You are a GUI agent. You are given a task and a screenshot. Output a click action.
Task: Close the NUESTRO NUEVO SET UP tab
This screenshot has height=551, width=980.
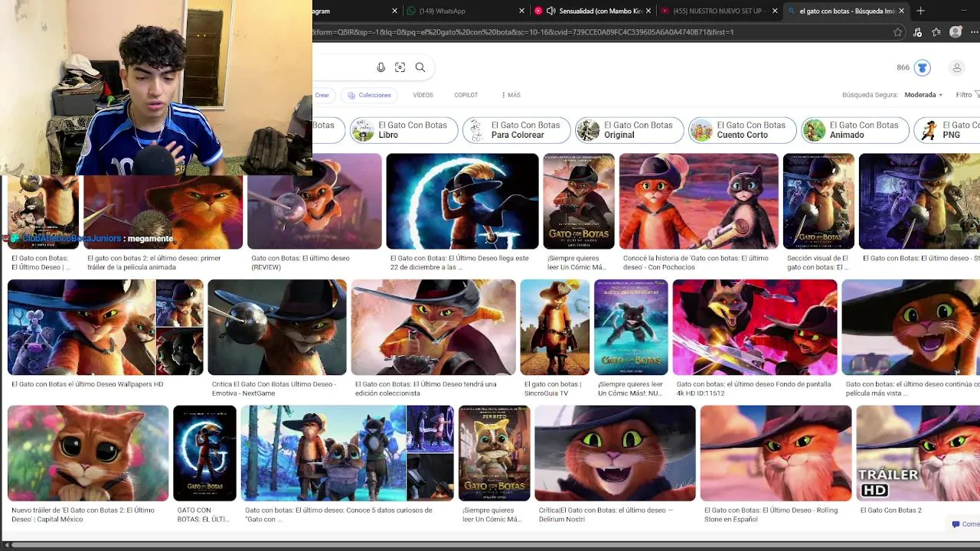coord(775,11)
